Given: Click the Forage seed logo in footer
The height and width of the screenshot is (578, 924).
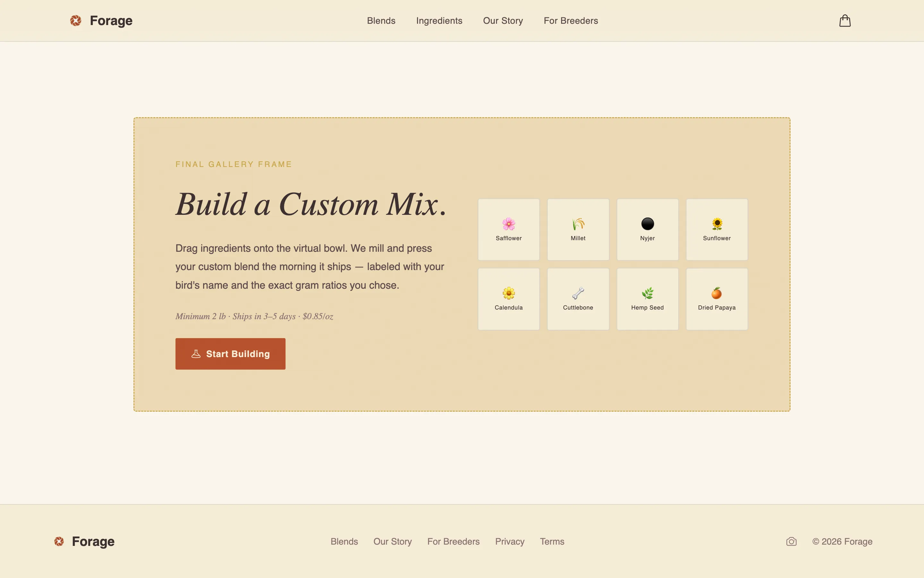Looking at the screenshot, I should [x=59, y=541].
